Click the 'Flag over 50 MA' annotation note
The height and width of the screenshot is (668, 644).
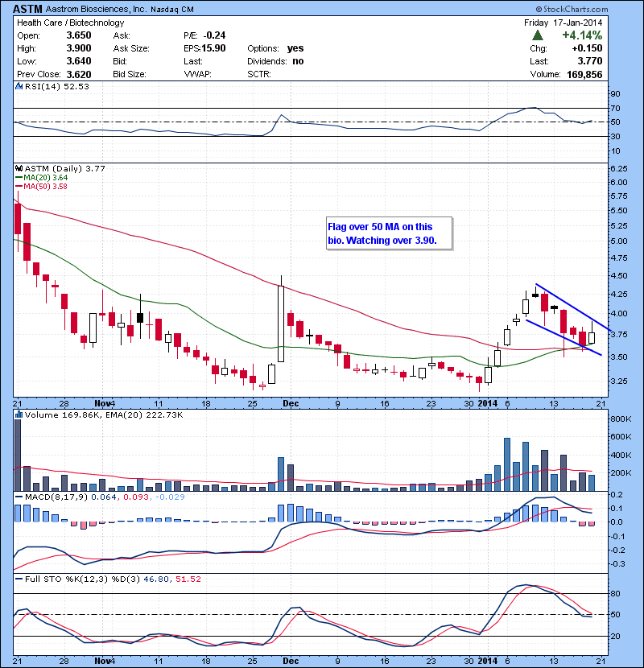click(x=389, y=233)
